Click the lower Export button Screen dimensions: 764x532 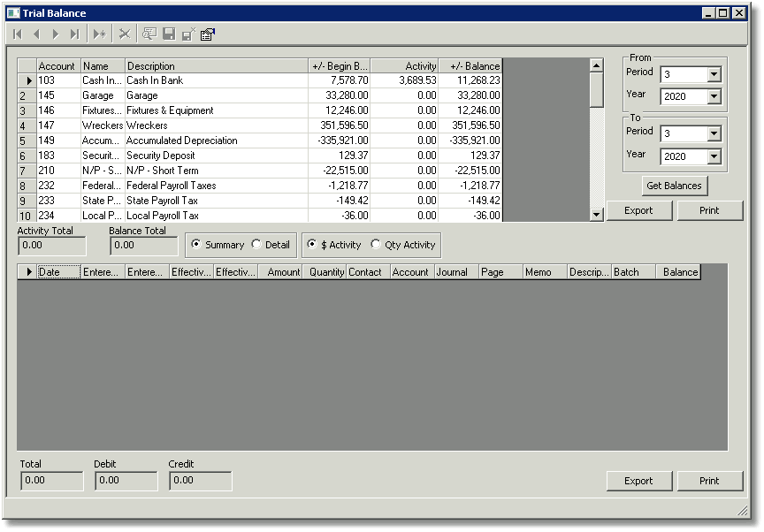[x=638, y=481]
